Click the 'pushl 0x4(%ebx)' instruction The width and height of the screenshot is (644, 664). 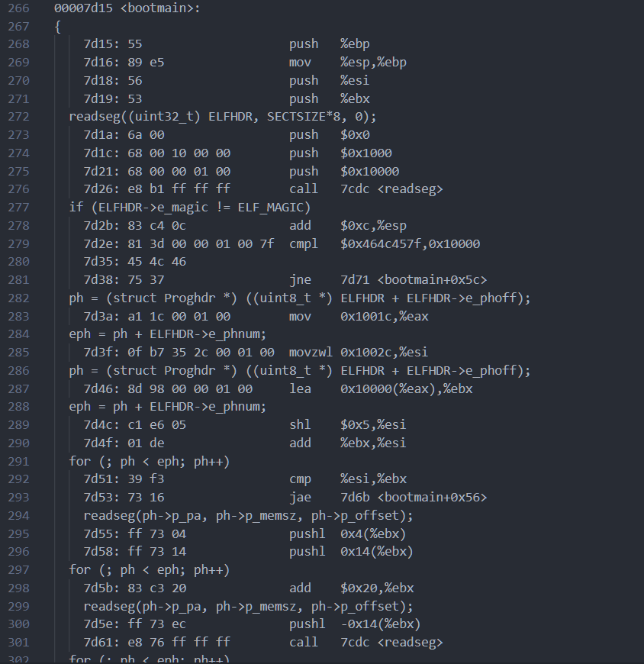[347, 534]
